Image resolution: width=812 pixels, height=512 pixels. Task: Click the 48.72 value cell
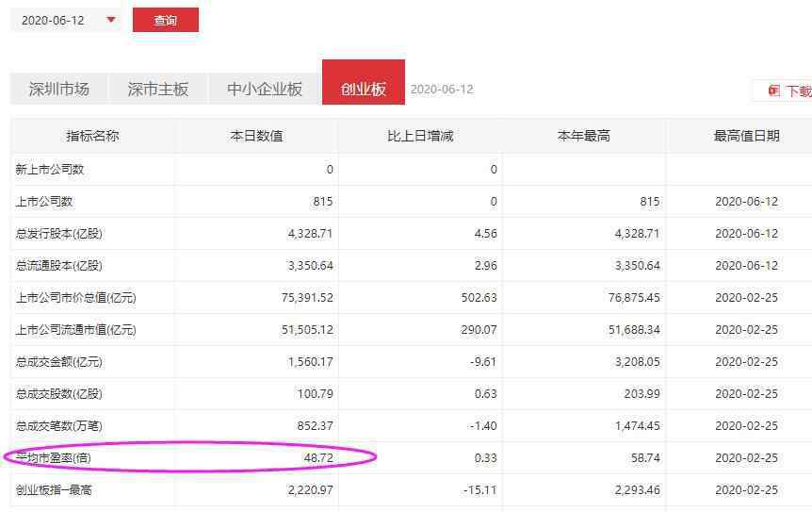316,458
